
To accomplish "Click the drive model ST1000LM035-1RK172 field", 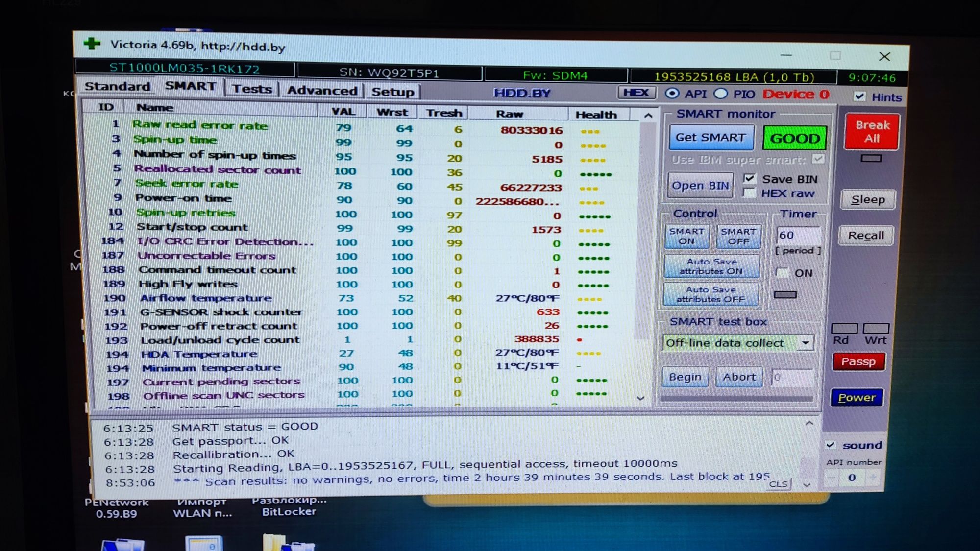I will (185, 68).
